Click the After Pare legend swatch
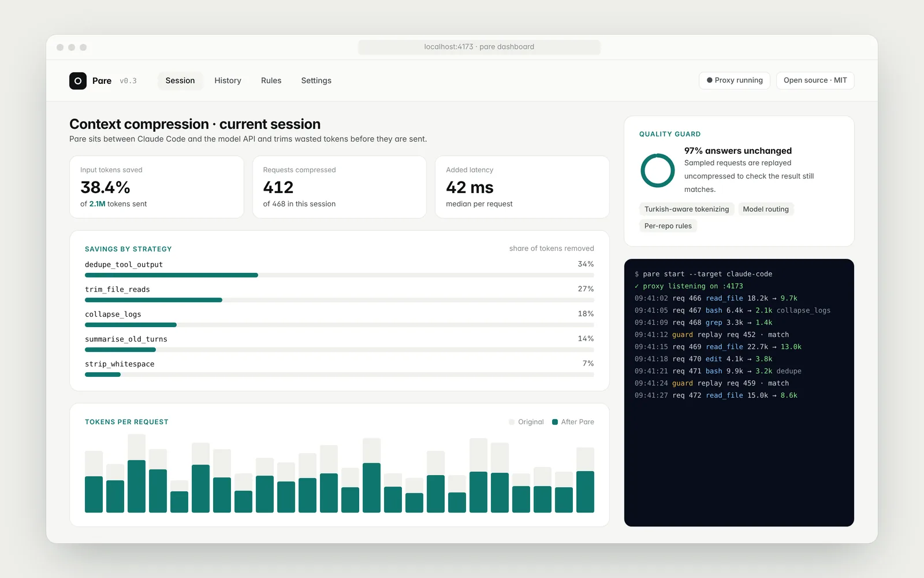This screenshot has height=578, width=924. click(x=555, y=422)
